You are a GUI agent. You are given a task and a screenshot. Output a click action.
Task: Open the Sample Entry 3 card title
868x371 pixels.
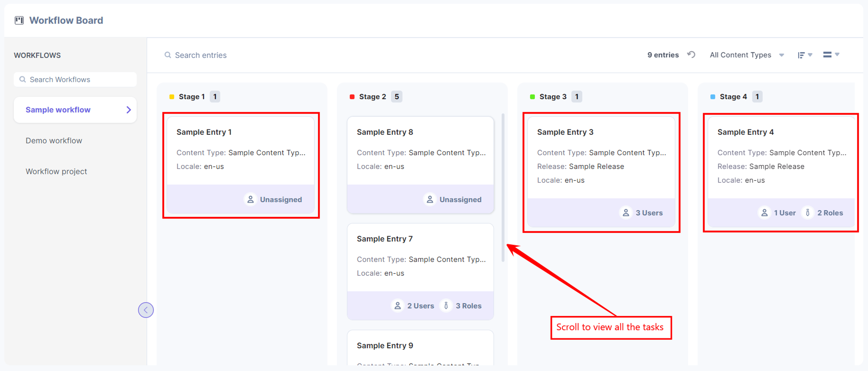pos(565,132)
